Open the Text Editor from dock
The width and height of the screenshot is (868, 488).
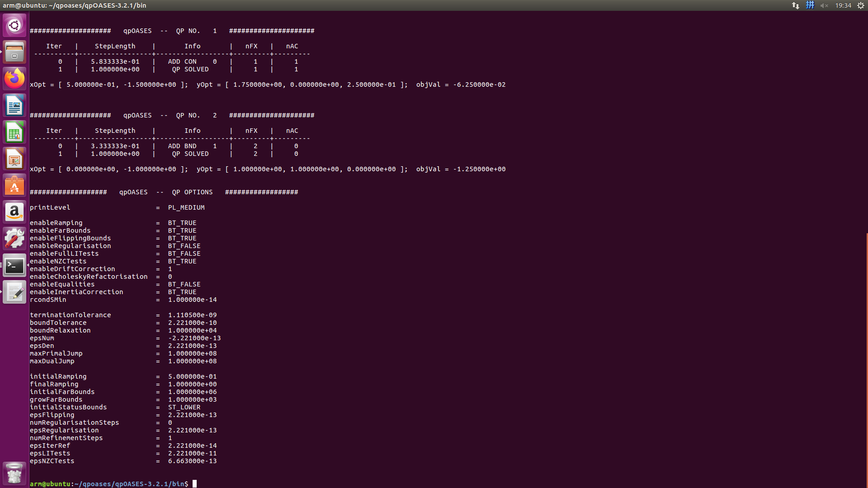[14, 292]
